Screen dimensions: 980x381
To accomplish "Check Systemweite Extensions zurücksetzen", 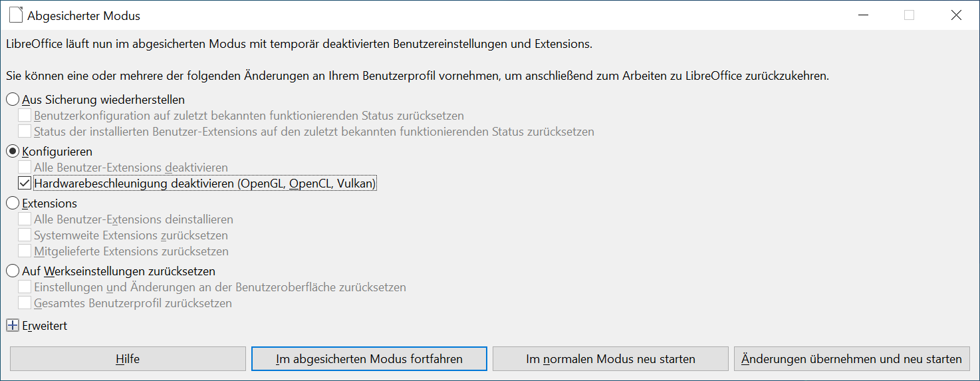I will [25, 235].
